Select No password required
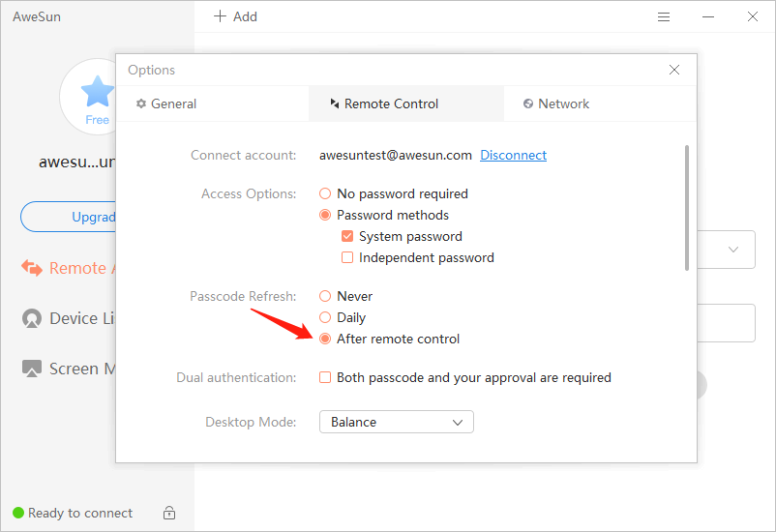Image resolution: width=776 pixels, height=532 pixels. click(x=325, y=193)
